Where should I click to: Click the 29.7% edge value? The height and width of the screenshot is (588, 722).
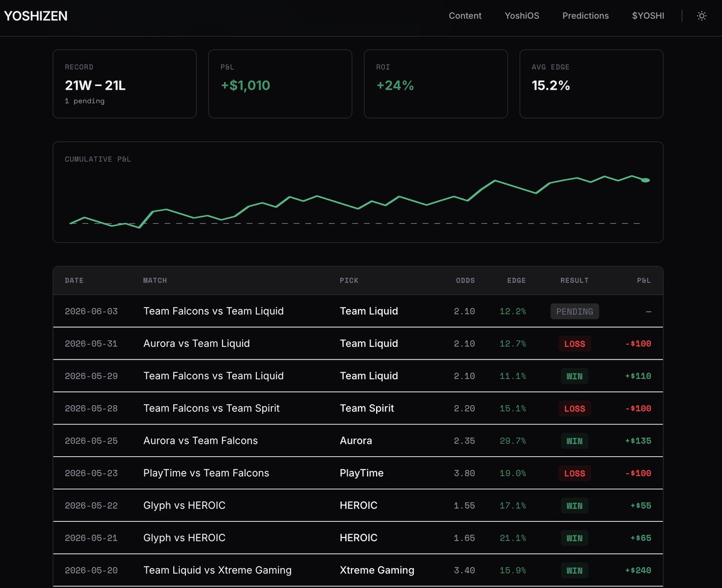tap(513, 441)
